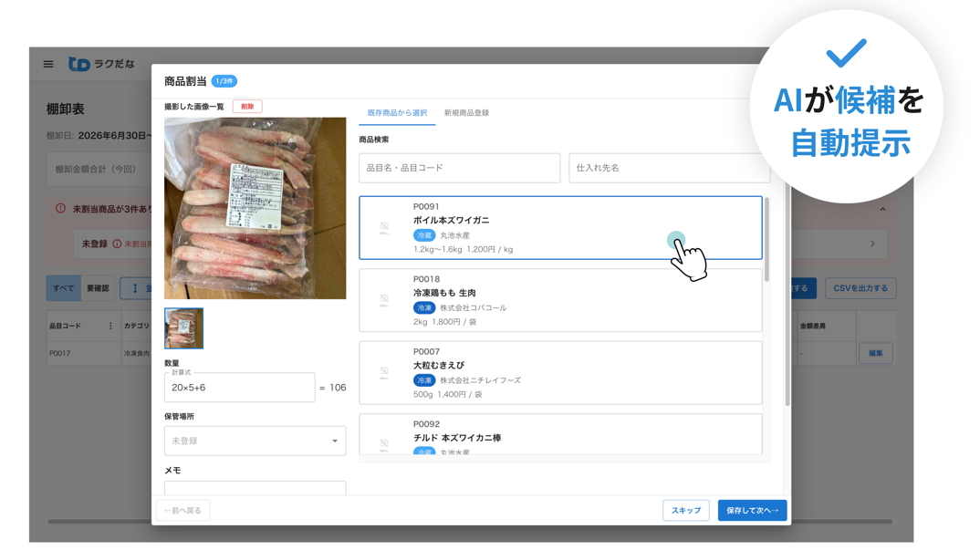Select the すべて filter in background page
The image size is (980, 550).
[x=63, y=288]
